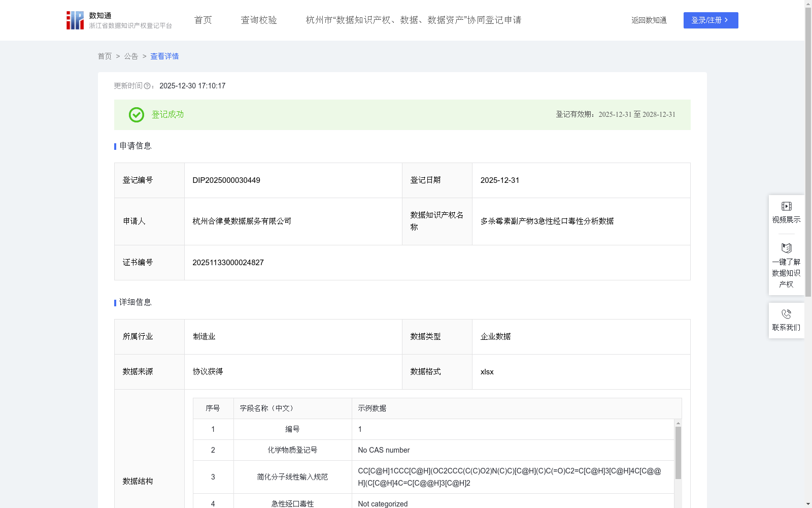Click the green 登记成功 checkmark icon
812x508 pixels.
[137, 115]
